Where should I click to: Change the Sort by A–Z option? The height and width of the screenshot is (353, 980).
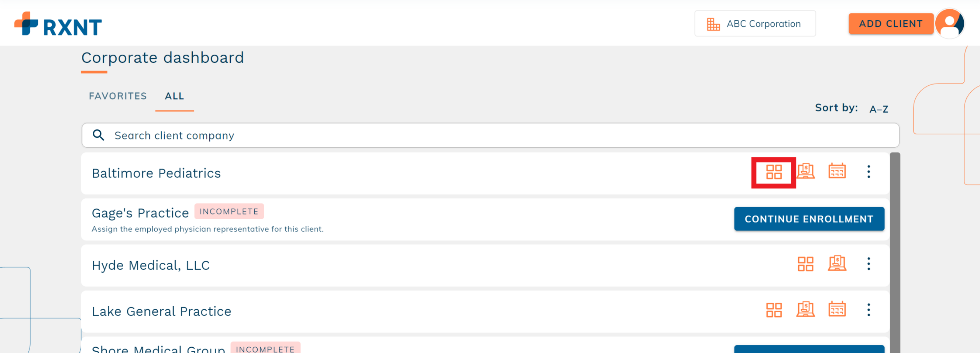click(878, 109)
